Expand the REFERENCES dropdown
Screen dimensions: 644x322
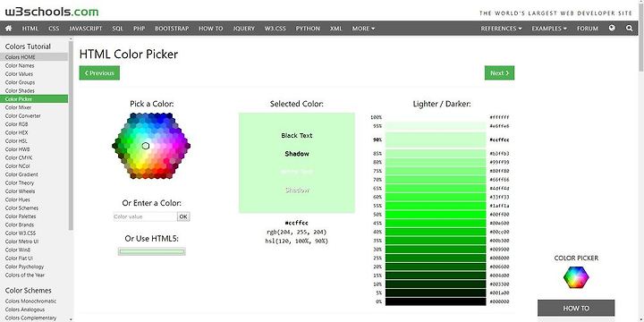point(501,29)
